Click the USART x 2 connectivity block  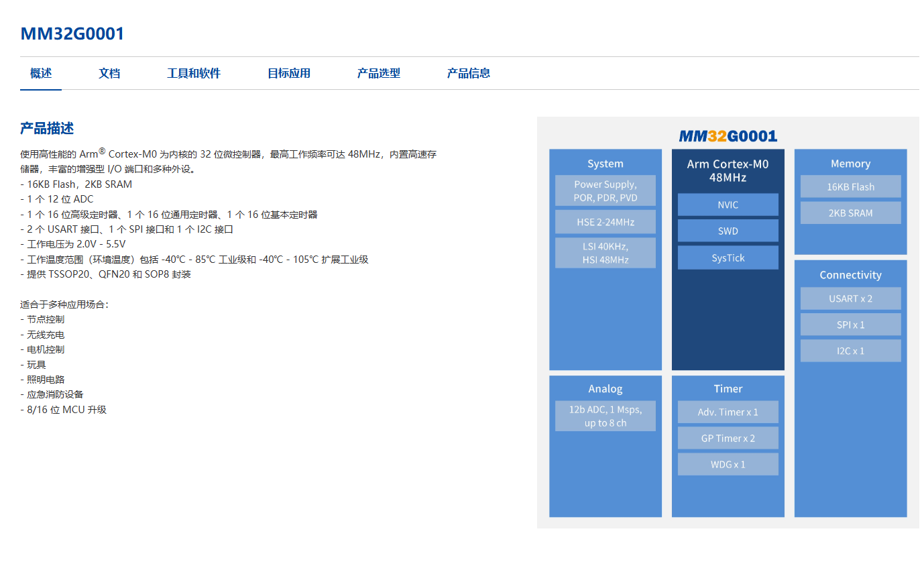click(850, 298)
